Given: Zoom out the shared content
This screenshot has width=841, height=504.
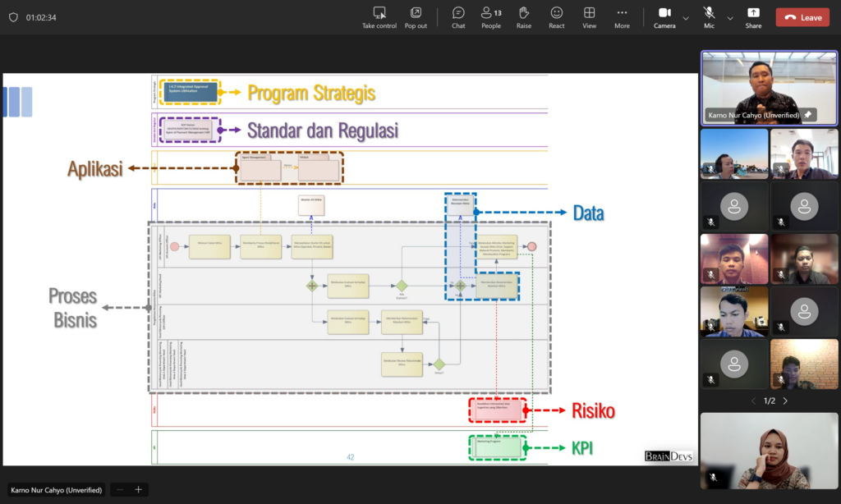Looking at the screenshot, I should pos(120,490).
